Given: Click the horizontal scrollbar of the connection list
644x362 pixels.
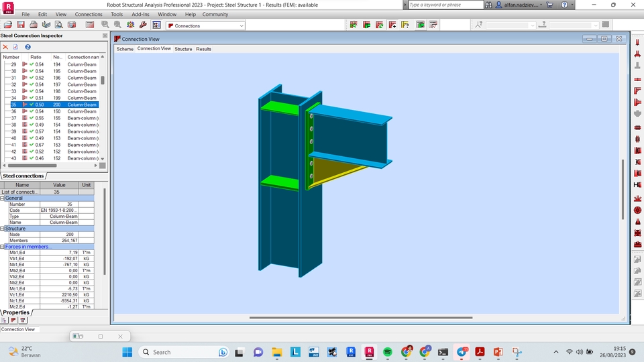Looking at the screenshot, I should (x=32, y=166).
